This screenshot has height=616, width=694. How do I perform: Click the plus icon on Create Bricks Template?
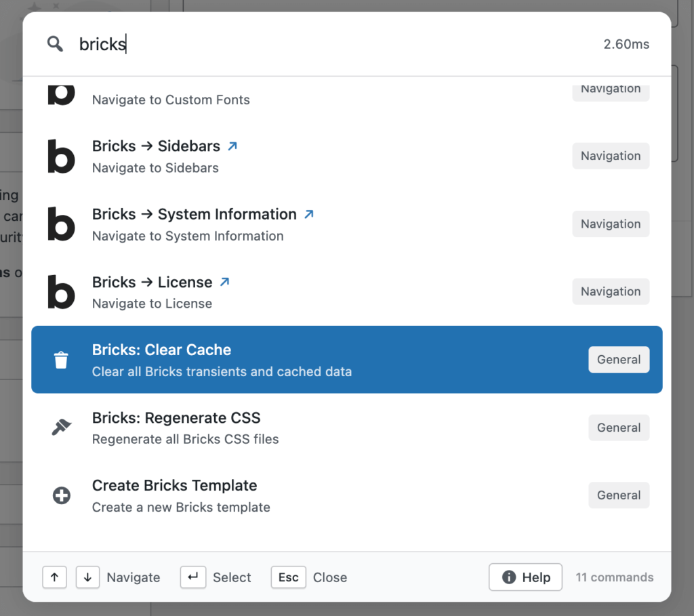[62, 495]
